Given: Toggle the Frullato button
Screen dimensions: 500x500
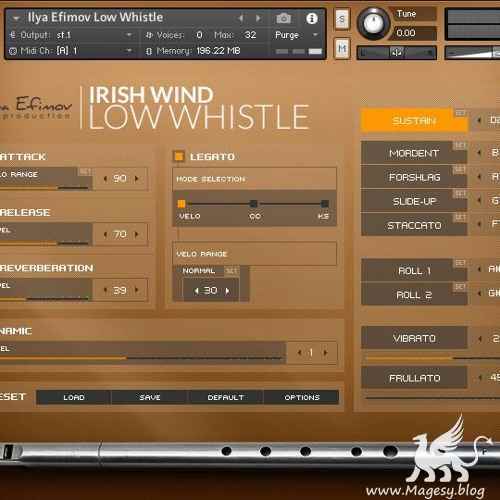Looking at the screenshot, I should click(414, 378).
